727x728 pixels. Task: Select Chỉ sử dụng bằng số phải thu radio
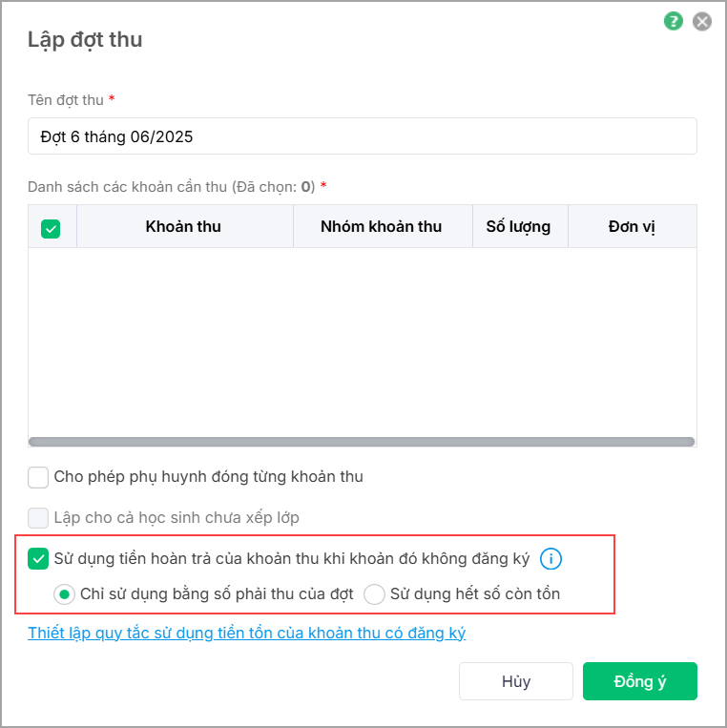tap(64, 594)
